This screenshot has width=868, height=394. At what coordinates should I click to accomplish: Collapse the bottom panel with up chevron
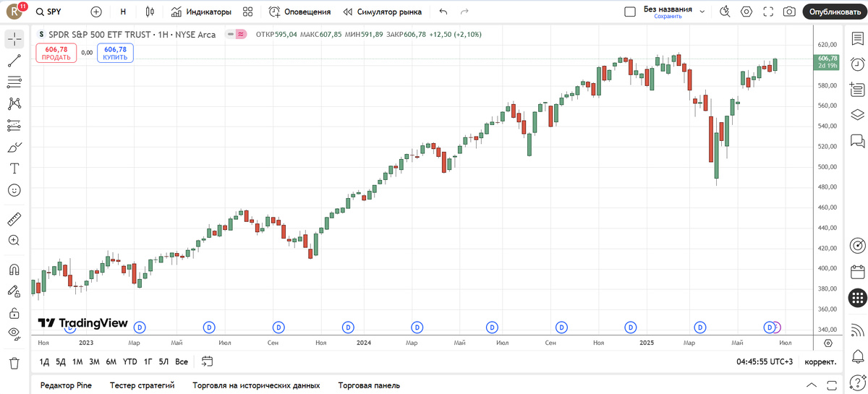pos(812,385)
